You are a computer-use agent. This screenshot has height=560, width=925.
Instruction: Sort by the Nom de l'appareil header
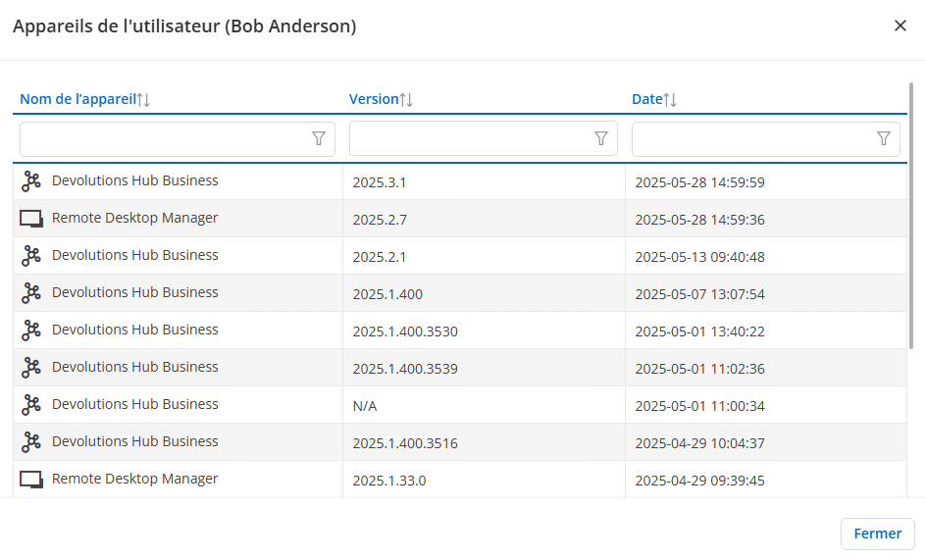pyautogui.click(x=77, y=99)
